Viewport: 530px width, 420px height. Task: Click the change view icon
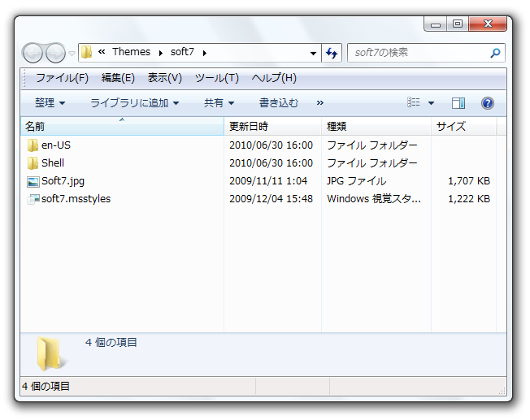[x=414, y=102]
